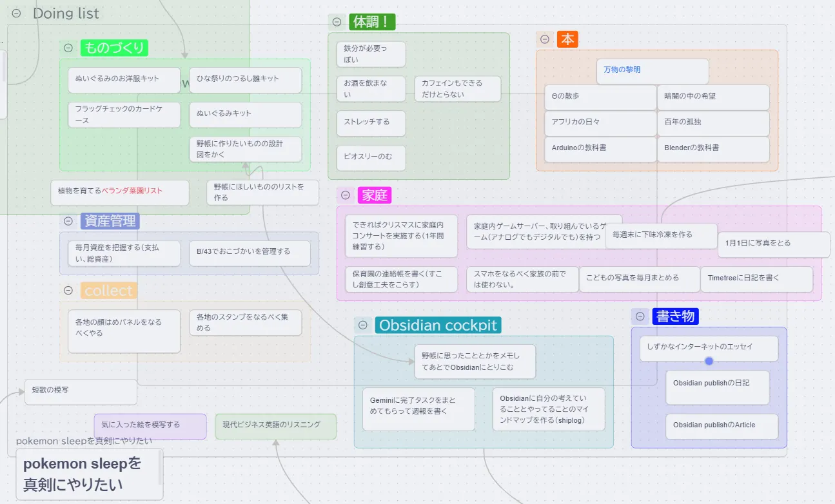835x504 pixels.
Task: Select the 書き物 group label
Action: [675, 316]
